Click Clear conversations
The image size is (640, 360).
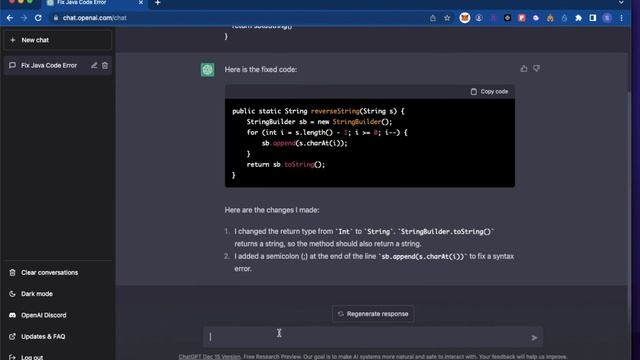(58, 273)
